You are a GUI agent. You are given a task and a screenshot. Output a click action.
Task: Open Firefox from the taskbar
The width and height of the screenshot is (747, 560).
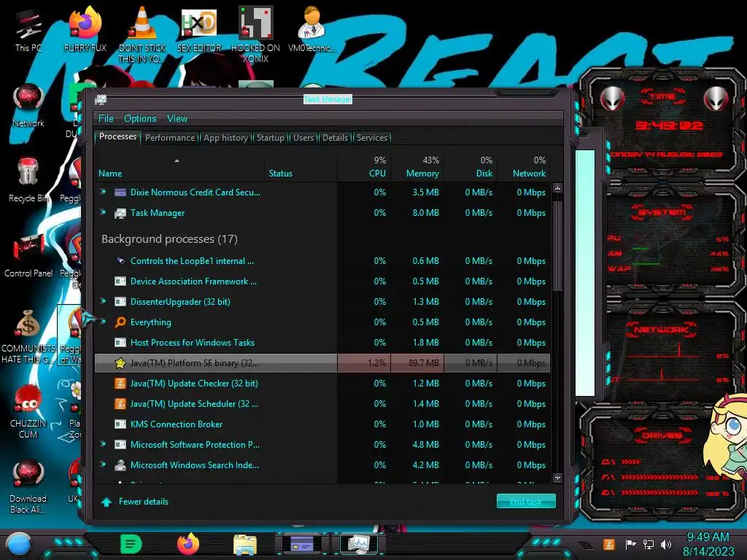(188, 544)
